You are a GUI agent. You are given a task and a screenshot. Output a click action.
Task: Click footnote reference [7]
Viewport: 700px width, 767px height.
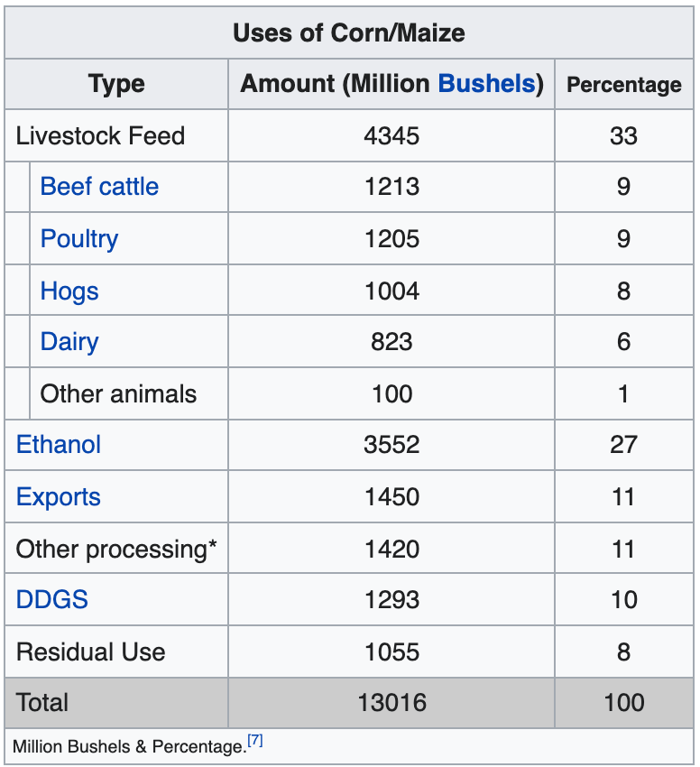(x=255, y=743)
